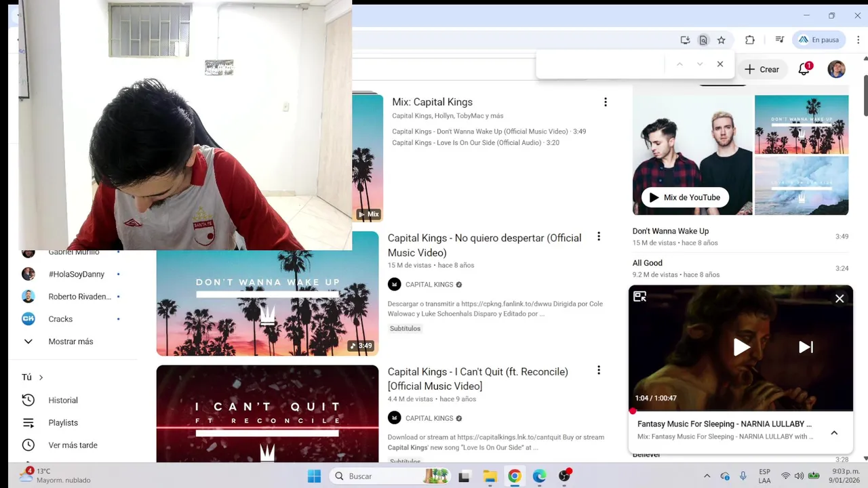Open Capital Kings No quiero despertar title
868x488 pixels.
[x=484, y=245]
